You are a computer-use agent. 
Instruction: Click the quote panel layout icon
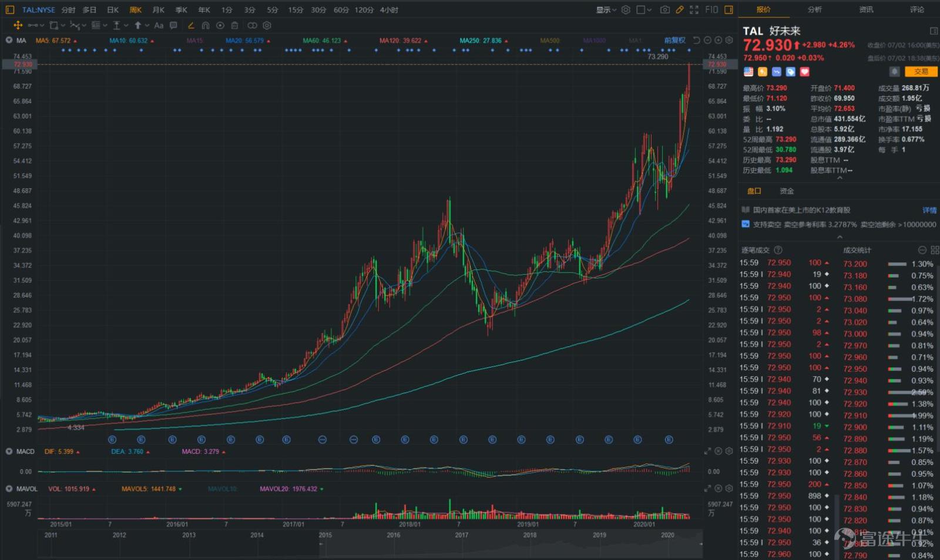pyautogui.click(x=934, y=31)
